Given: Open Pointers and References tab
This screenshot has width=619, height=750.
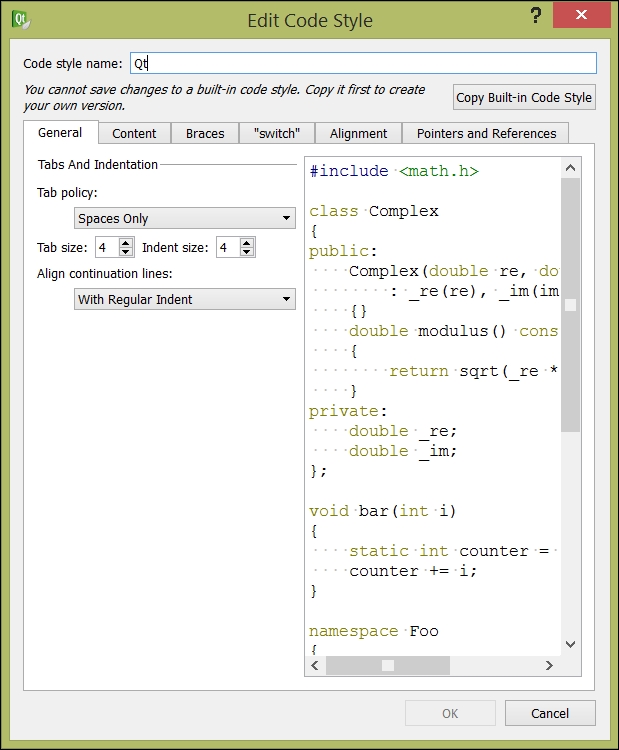Looking at the screenshot, I should point(486,133).
